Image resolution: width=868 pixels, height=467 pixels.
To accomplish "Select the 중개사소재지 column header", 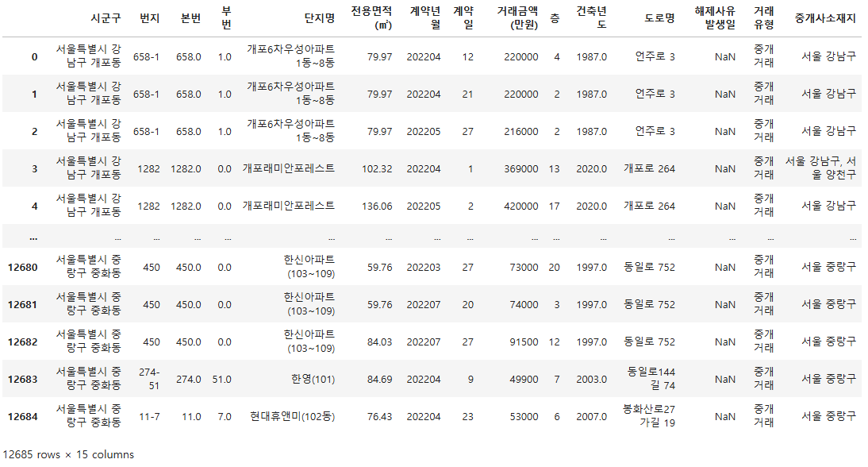I will click(x=825, y=18).
